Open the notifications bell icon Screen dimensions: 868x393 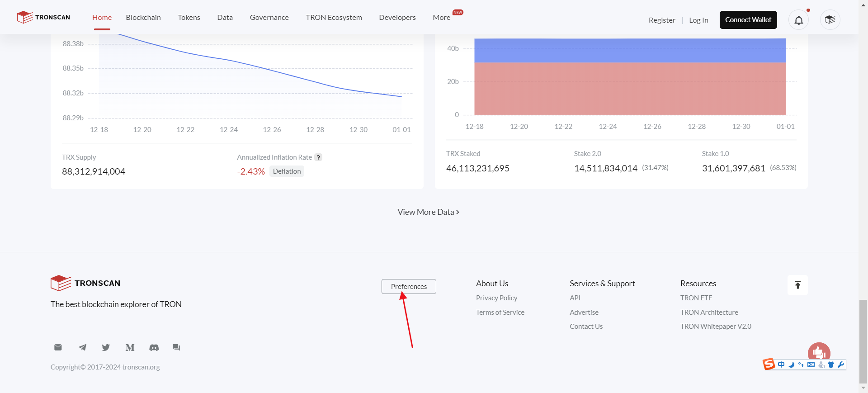[798, 20]
